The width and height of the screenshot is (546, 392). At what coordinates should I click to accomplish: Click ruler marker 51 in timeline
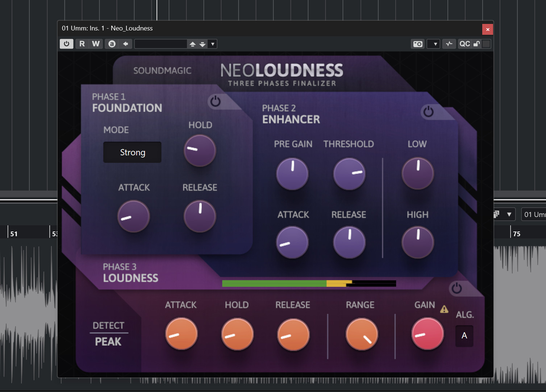(14, 234)
